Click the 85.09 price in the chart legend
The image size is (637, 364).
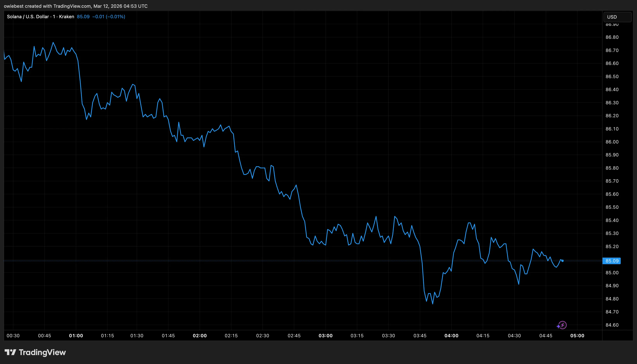83,17
